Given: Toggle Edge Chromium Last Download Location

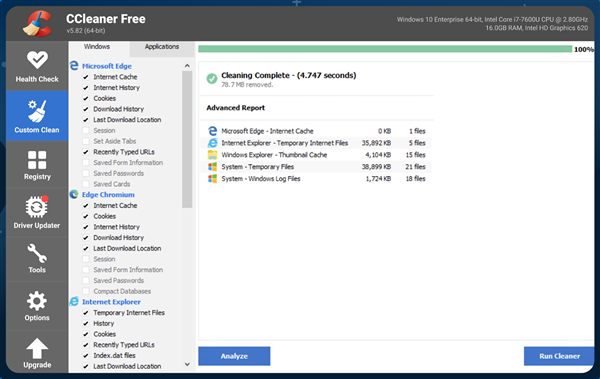Looking at the screenshot, I should [86, 248].
